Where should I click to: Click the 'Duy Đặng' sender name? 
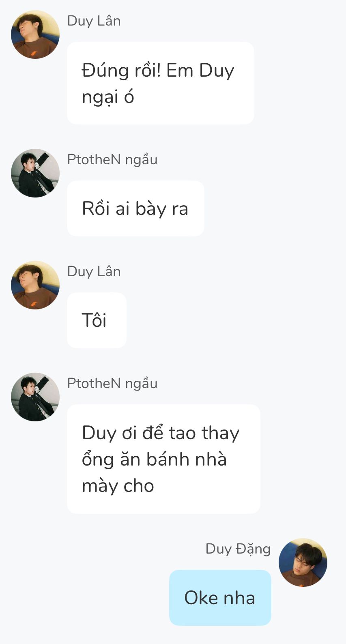coord(238,549)
